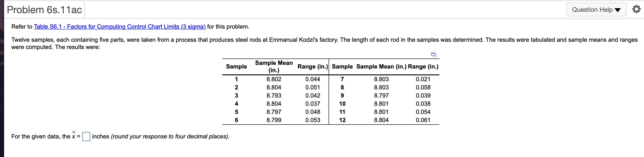Image resolution: width=644 pixels, height=157 pixels.
Task: Click Sample 7 mean value 8.803
Action: [x=381, y=79]
